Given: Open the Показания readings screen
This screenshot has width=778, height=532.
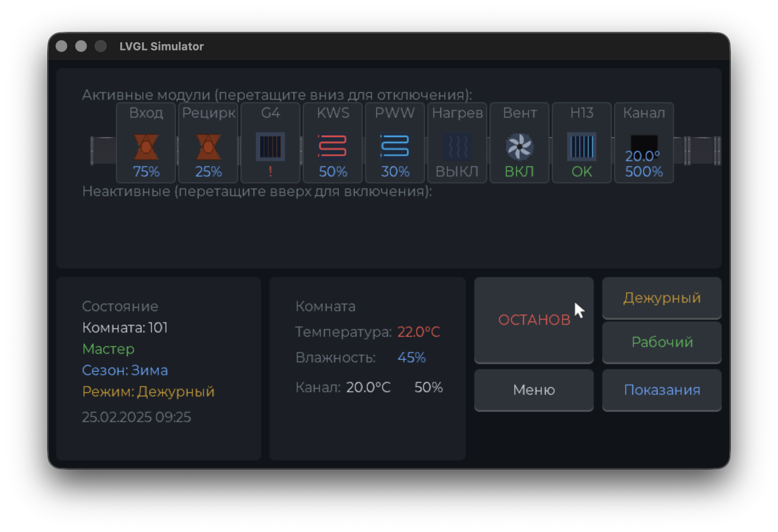Looking at the screenshot, I should pyautogui.click(x=662, y=390).
